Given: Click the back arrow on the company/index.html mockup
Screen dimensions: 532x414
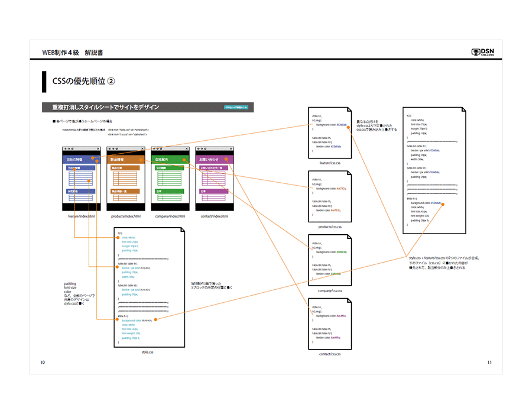Looking at the screenshot, I should 154,148.
